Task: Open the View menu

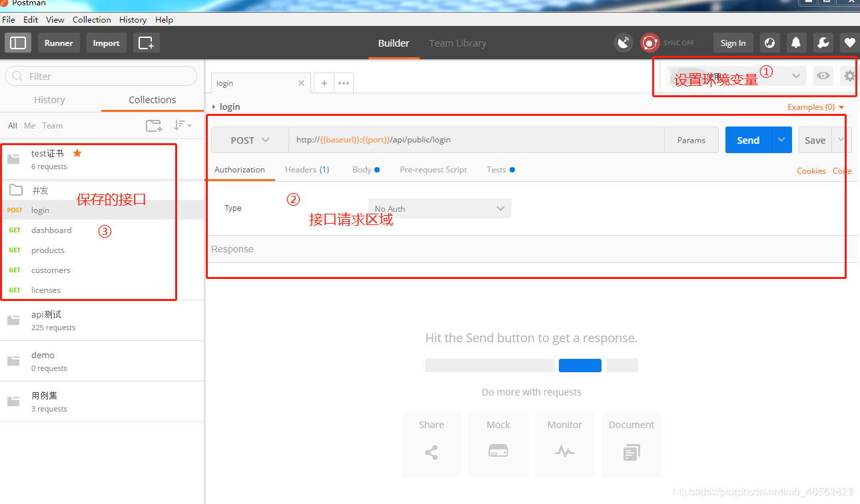Action: pos(55,19)
